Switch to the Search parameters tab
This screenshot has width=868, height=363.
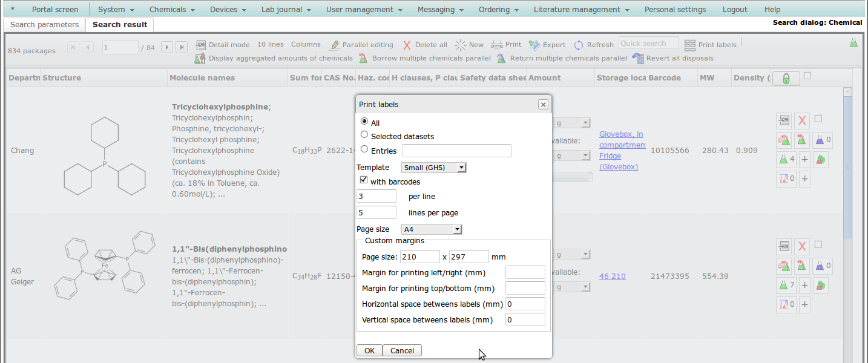pos(45,25)
